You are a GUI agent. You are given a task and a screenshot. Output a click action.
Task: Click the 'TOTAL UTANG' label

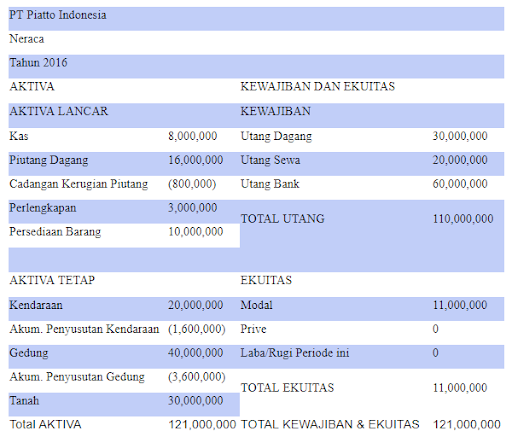coord(283,219)
